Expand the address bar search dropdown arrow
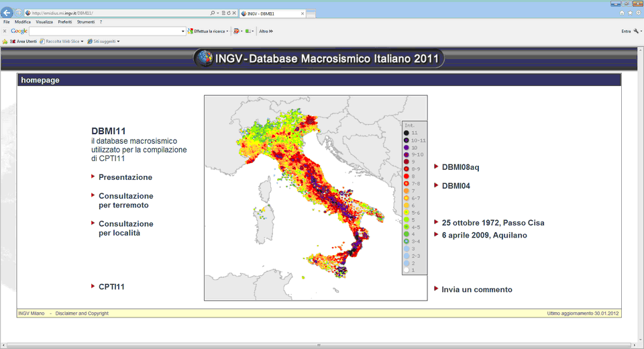Image resolution: width=644 pixels, height=349 pixels. [217, 13]
